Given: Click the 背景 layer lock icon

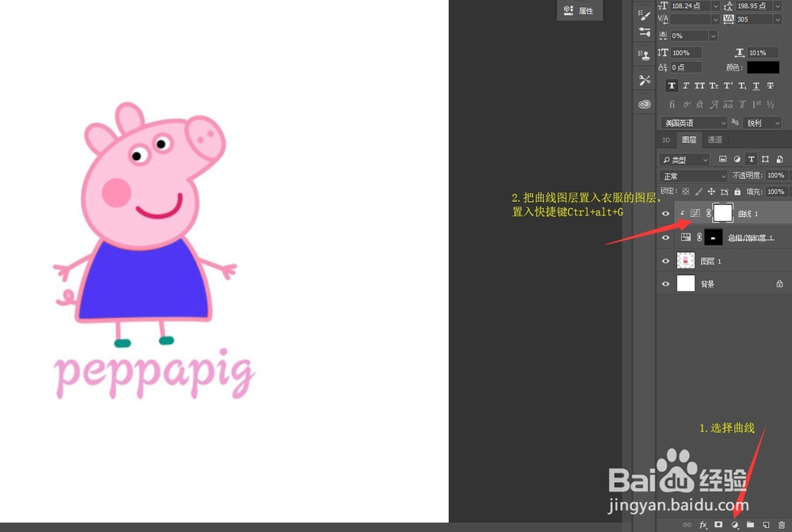Looking at the screenshot, I should 779,284.
